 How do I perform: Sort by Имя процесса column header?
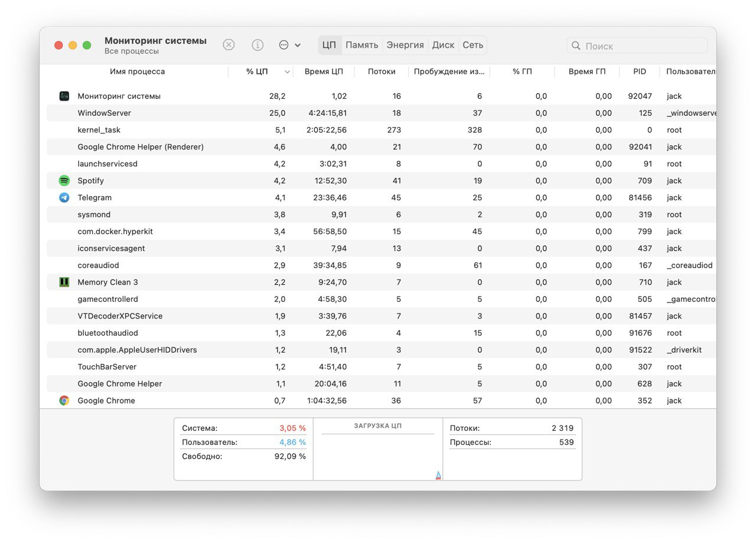(x=137, y=71)
